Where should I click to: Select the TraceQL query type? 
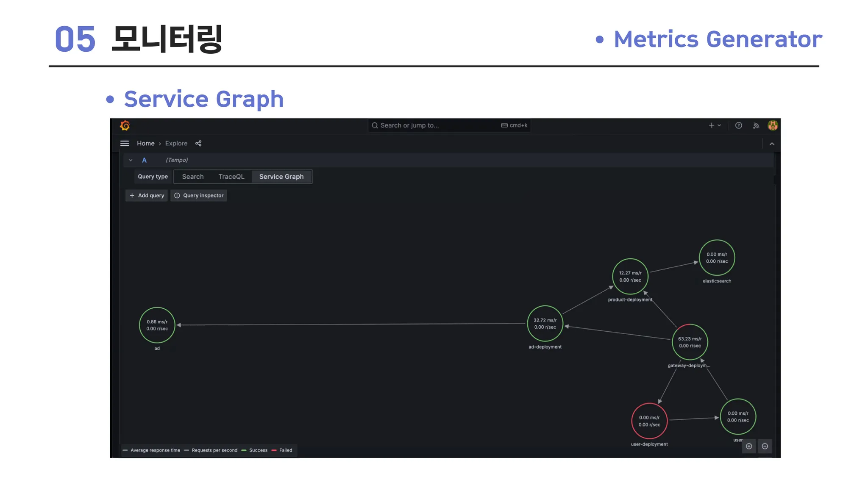(x=231, y=177)
